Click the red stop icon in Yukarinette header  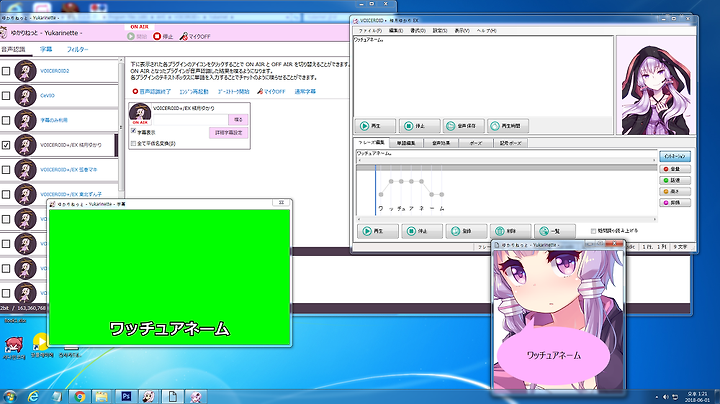click(x=157, y=36)
